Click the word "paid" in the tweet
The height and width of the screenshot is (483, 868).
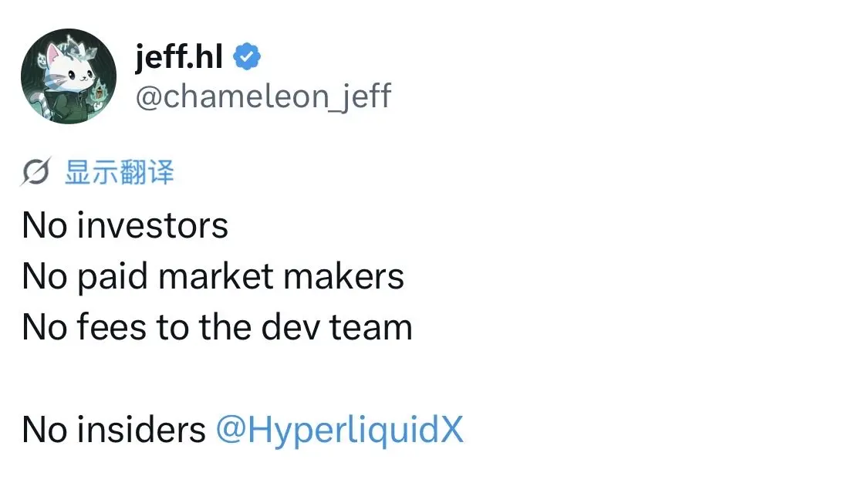[113, 277]
